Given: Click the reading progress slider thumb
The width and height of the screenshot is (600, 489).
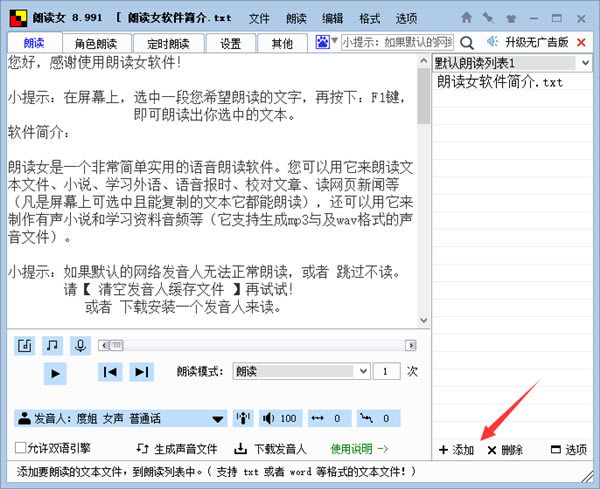Looking at the screenshot, I should tap(117, 346).
